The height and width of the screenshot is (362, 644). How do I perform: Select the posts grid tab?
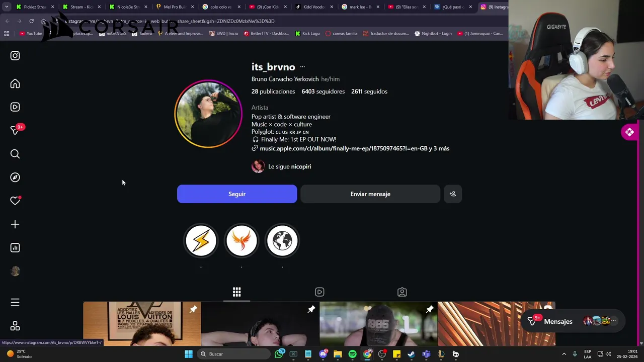(236, 292)
